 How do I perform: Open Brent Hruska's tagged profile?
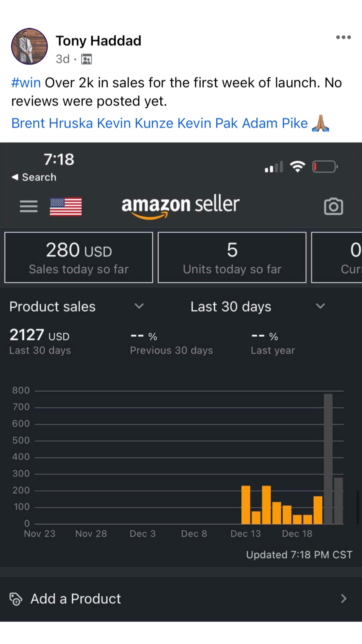(x=52, y=123)
